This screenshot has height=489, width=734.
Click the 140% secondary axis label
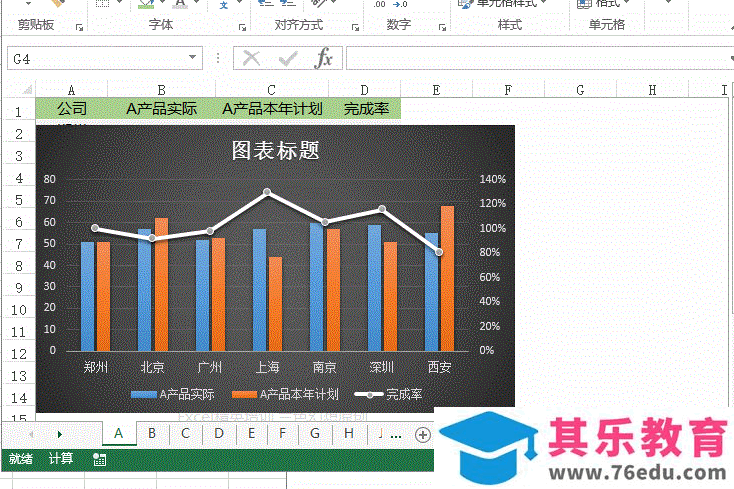pyautogui.click(x=492, y=179)
